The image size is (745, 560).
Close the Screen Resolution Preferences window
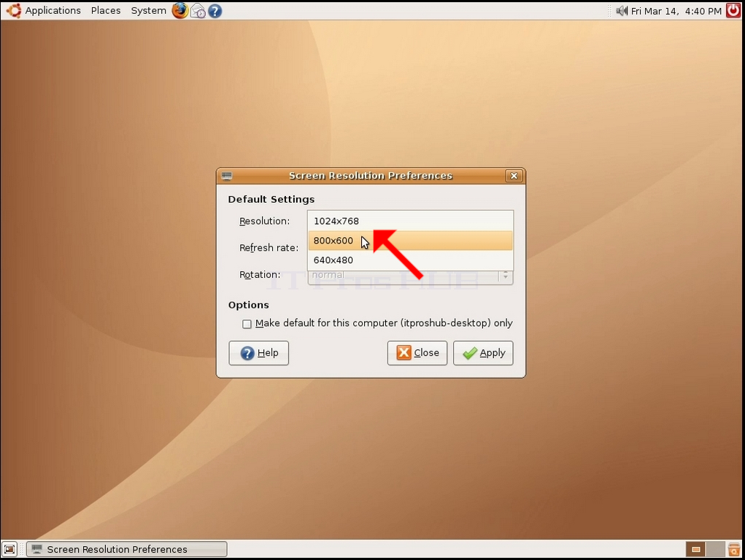pos(514,176)
